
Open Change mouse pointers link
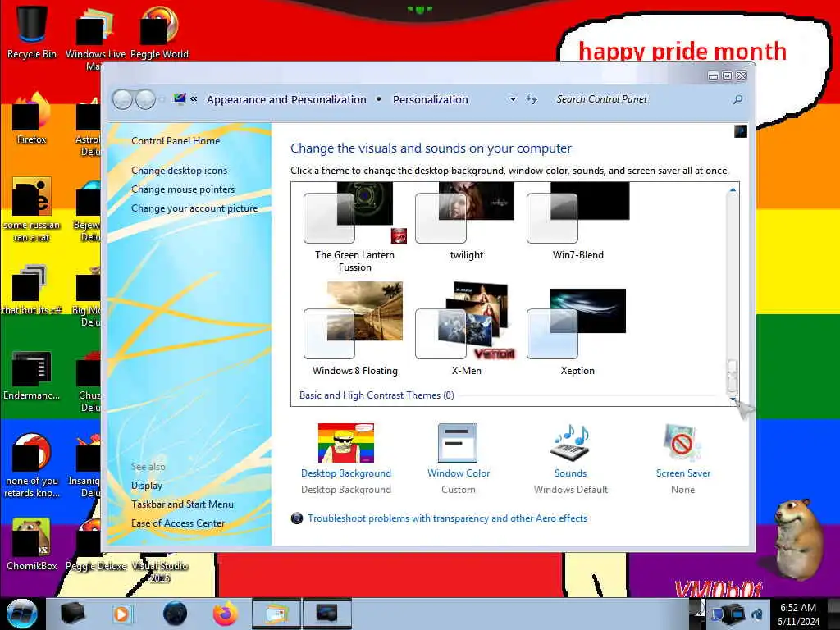183,189
